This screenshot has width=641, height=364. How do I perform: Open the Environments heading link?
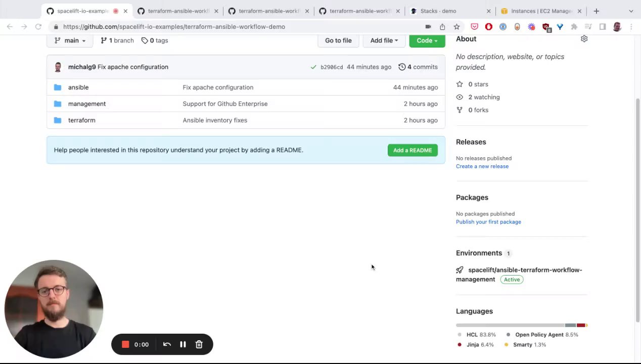coord(483,253)
